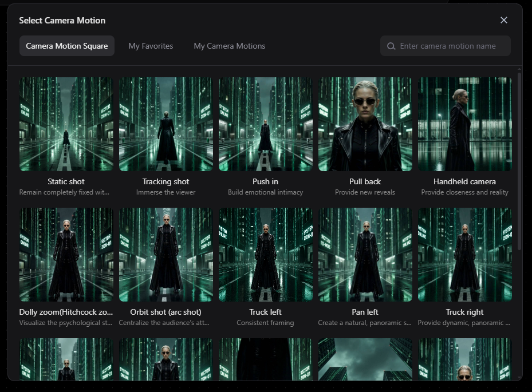
Task: Click the 'Provide new reveals' description
Action: (365, 192)
